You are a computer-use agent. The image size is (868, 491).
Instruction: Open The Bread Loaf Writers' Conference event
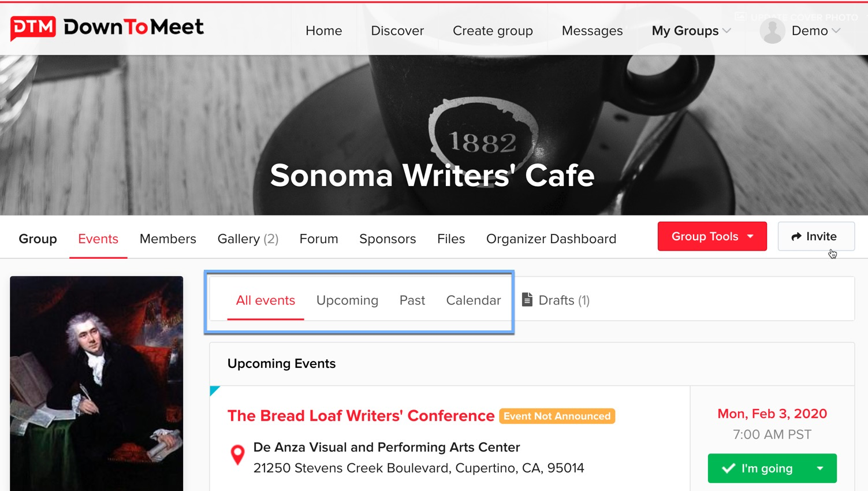coord(360,416)
